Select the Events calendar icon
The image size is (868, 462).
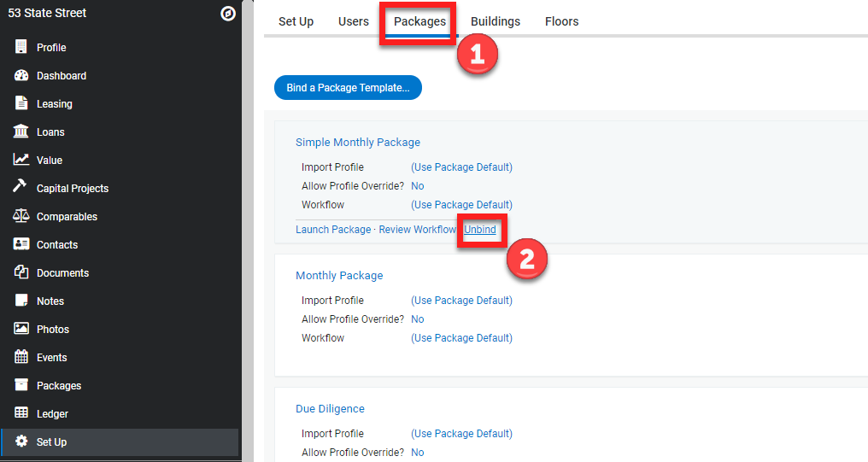click(21, 356)
